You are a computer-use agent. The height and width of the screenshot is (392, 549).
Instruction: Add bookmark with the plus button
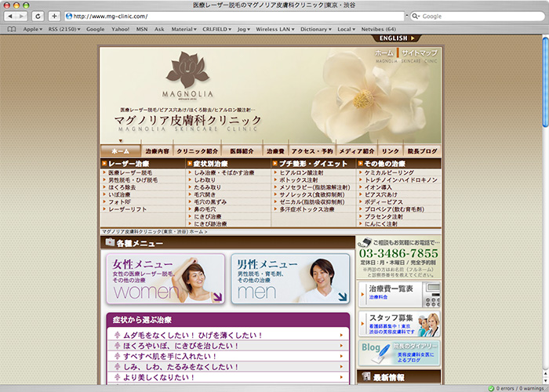(x=54, y=16)
